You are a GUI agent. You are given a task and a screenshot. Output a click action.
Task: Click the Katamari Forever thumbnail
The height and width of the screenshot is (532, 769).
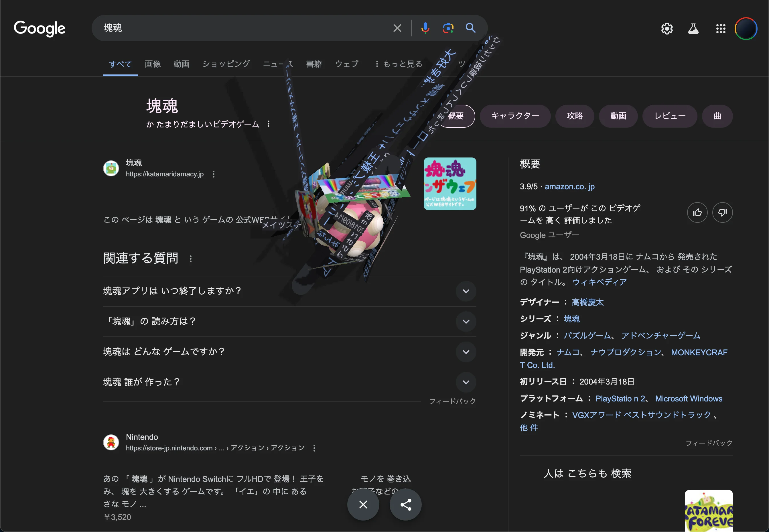(x=709, y=511)
